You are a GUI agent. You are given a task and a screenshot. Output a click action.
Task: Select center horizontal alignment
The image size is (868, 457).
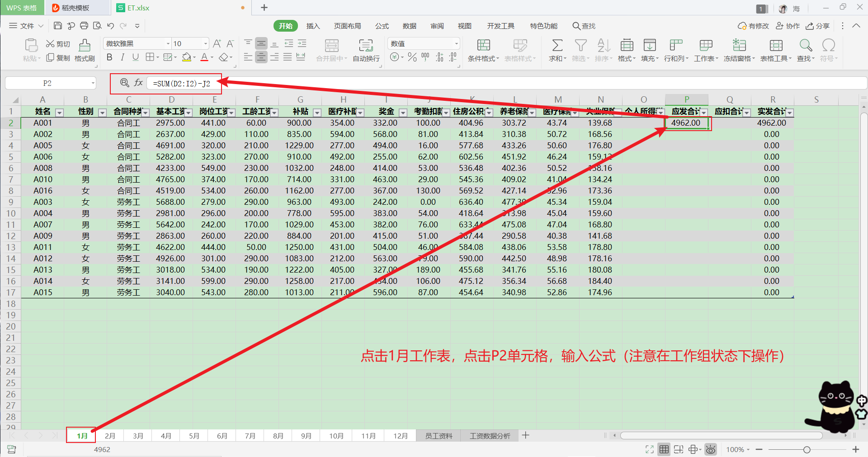click(261, 57)
